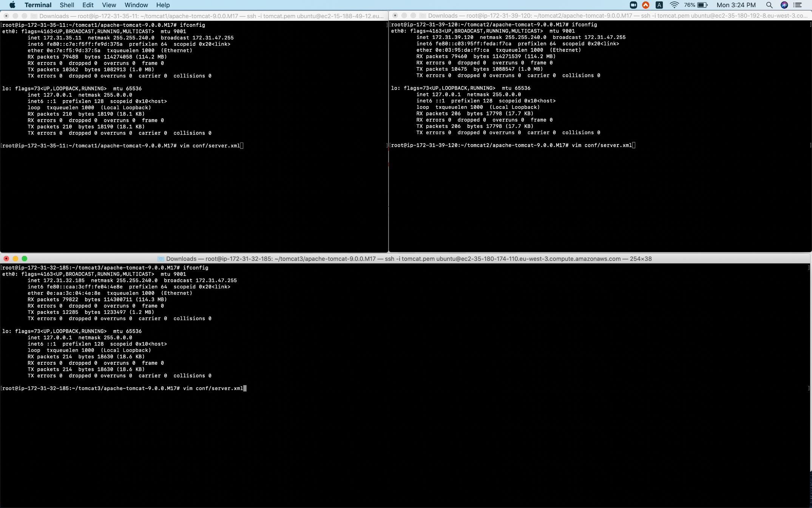Click the orange circular menu bar icon
Screen dimensions: 812x508
(646, 5)
